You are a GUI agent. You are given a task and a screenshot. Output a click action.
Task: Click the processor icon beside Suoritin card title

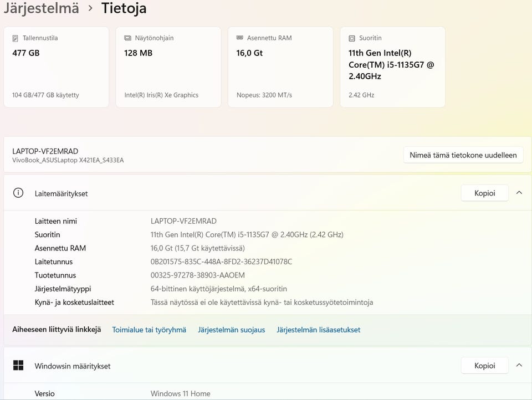tap(352, 38)
